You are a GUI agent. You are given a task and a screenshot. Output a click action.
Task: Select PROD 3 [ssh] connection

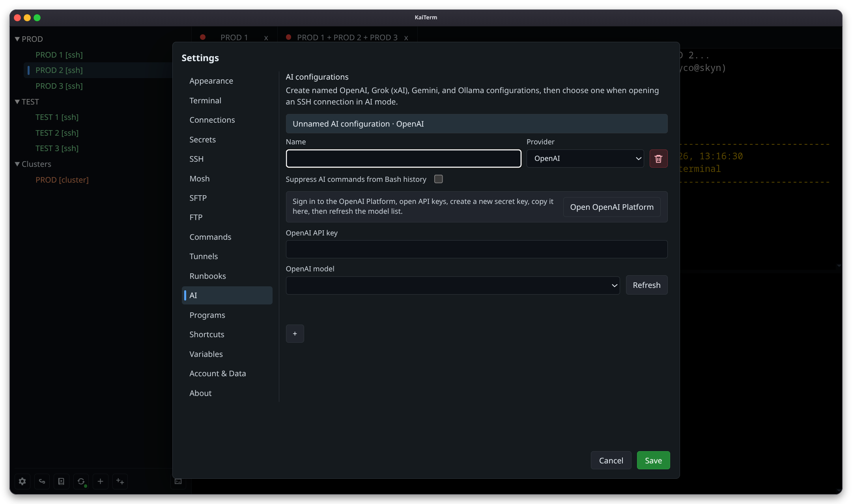59,86
